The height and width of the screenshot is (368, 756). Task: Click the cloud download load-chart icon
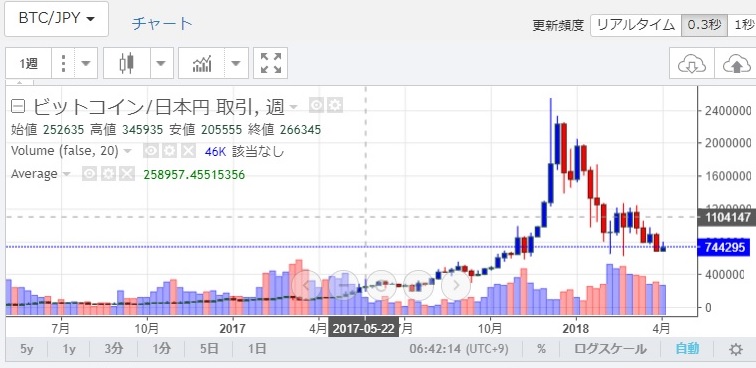click(x=691, y=63)
